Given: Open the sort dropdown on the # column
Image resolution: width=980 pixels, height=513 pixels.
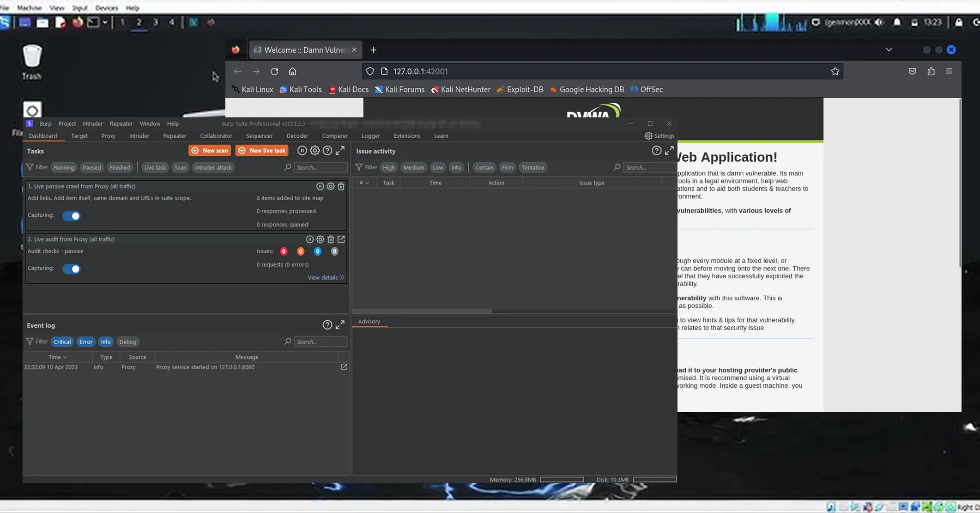Looking at the screenshot, I should tap(368, 183).
